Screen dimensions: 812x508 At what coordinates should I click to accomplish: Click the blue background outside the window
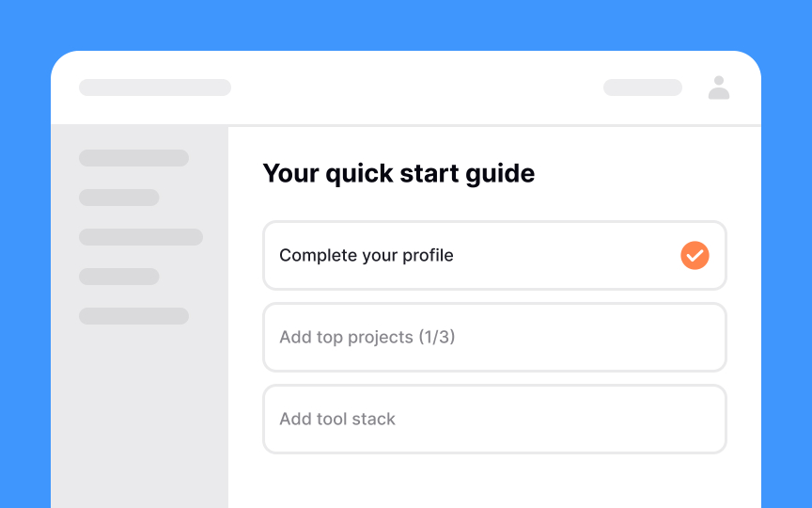tap(406, 24)
